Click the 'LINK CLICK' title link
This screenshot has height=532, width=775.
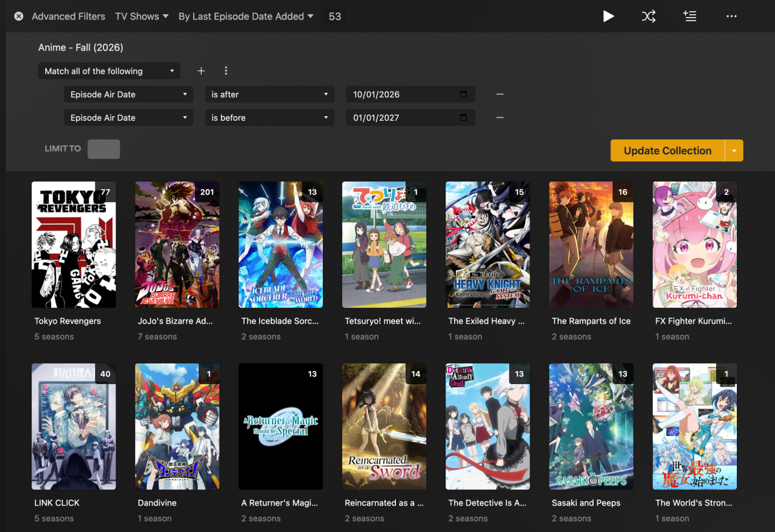(57, 503)
